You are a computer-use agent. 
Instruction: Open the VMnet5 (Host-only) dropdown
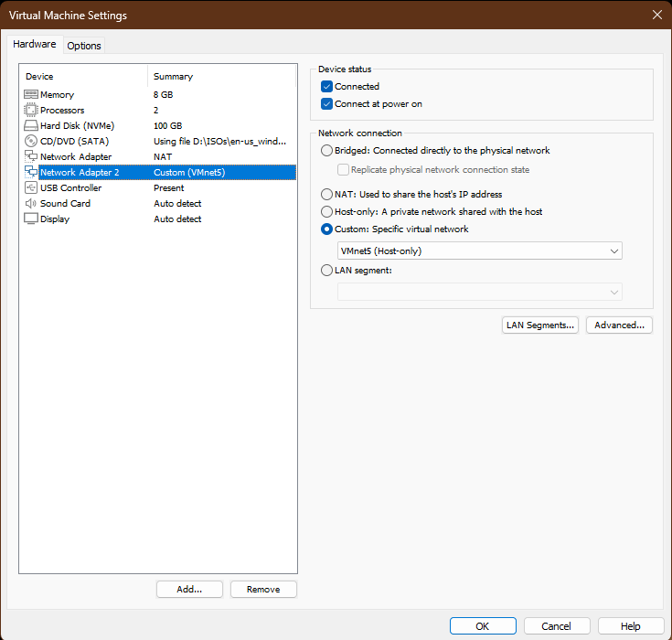[x=480, y=251]
